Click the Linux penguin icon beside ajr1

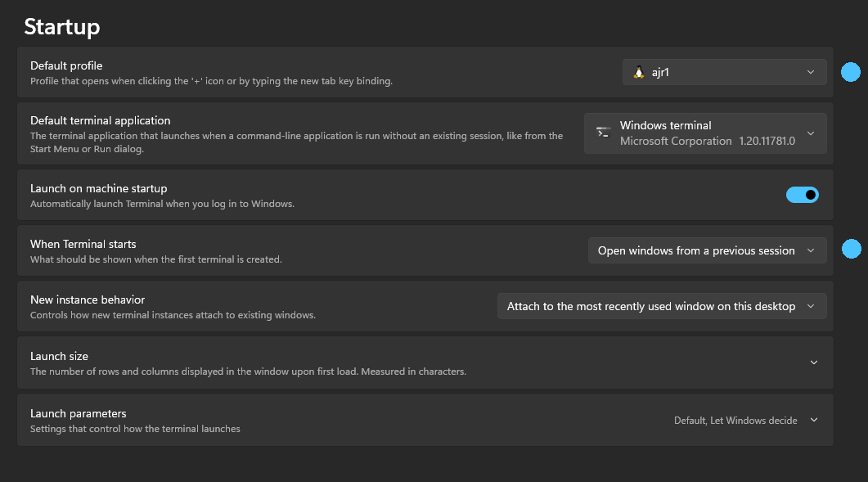[639, 72]
